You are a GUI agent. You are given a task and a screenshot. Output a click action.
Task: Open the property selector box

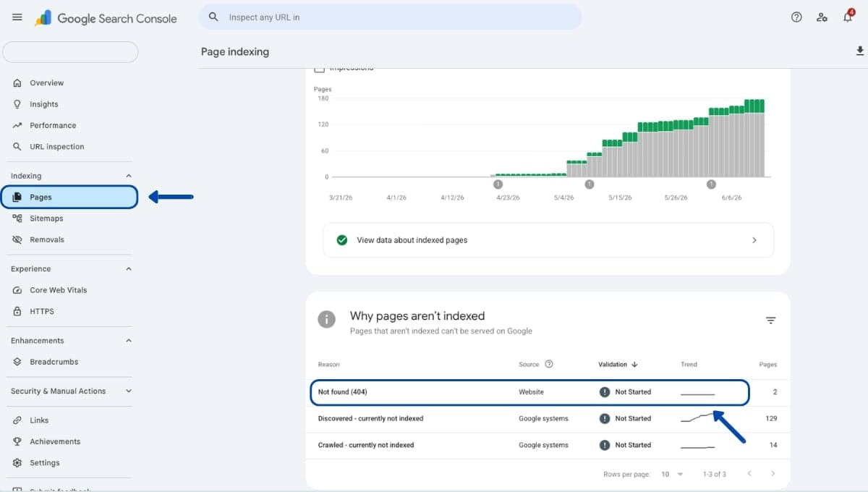(x=70, y=52)
